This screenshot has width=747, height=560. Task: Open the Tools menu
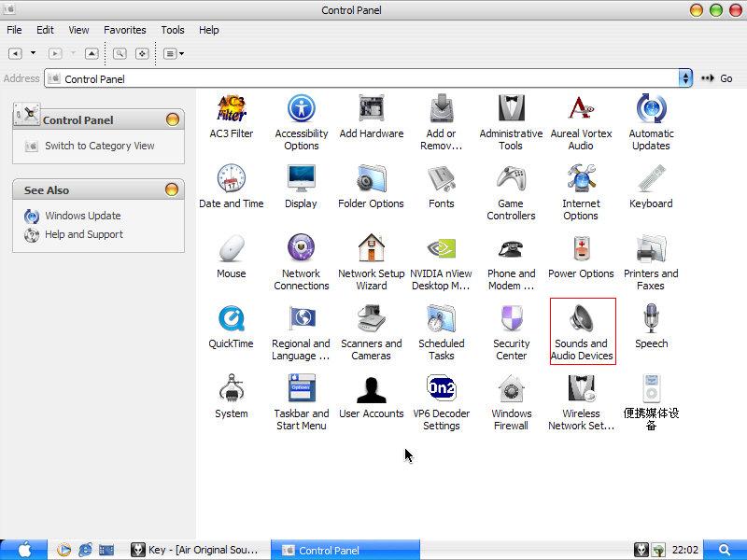[173, 30]
